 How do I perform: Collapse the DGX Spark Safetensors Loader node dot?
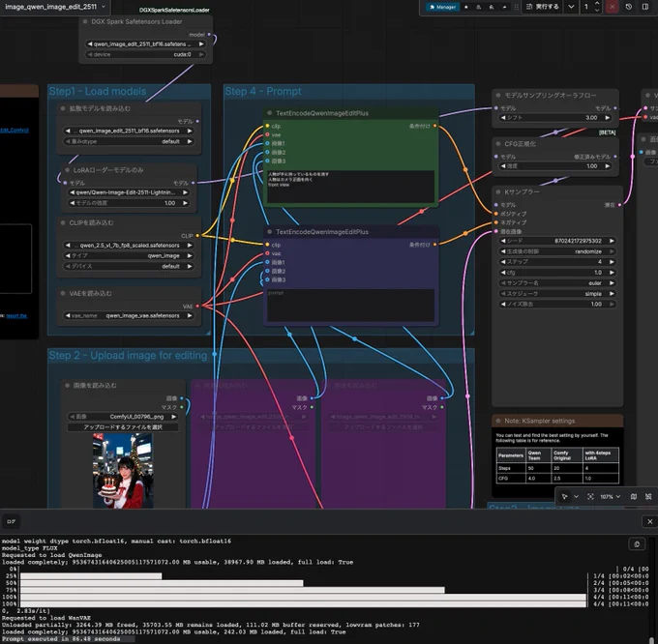click(85, 22)
